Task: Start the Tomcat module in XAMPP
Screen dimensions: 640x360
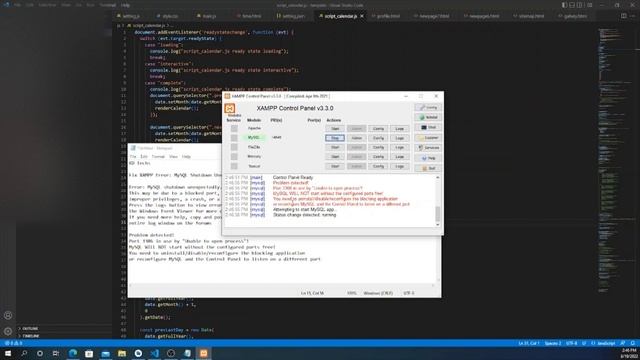Action: [x=335, y=166]
